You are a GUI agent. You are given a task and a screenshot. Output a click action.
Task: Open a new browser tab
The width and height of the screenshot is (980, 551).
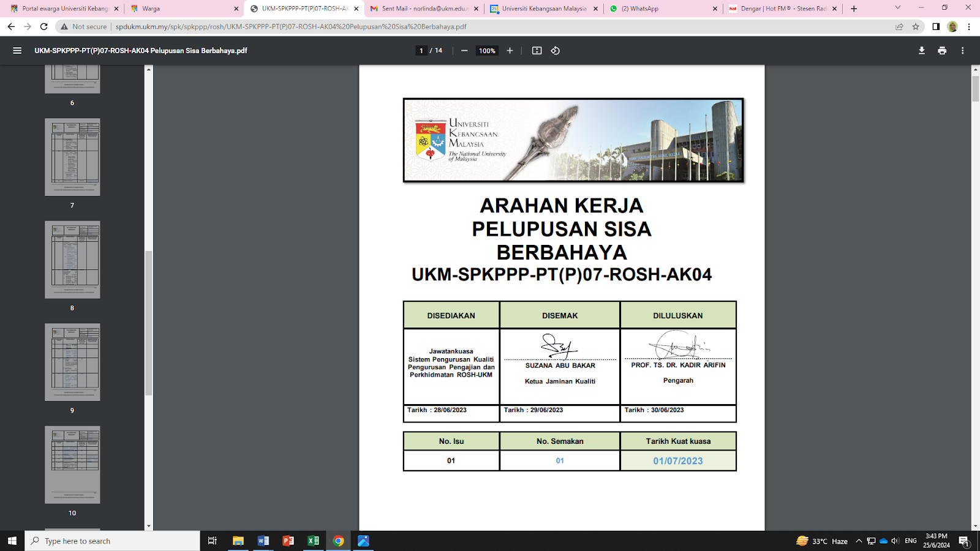pos(854,9)
